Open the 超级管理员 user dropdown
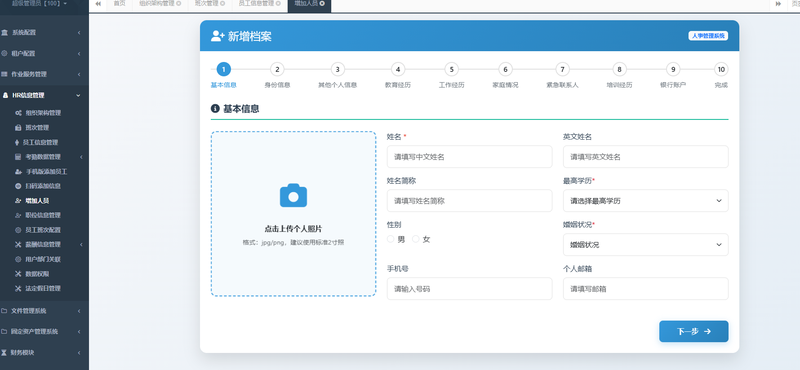Viewport: 800px width, 370px height. (39, 4)
